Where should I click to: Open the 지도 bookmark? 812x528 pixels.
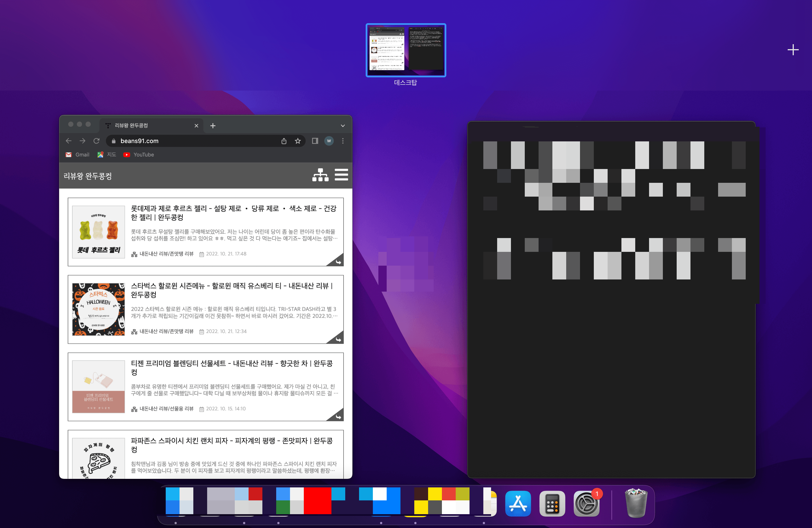click(x=106, y=155)
